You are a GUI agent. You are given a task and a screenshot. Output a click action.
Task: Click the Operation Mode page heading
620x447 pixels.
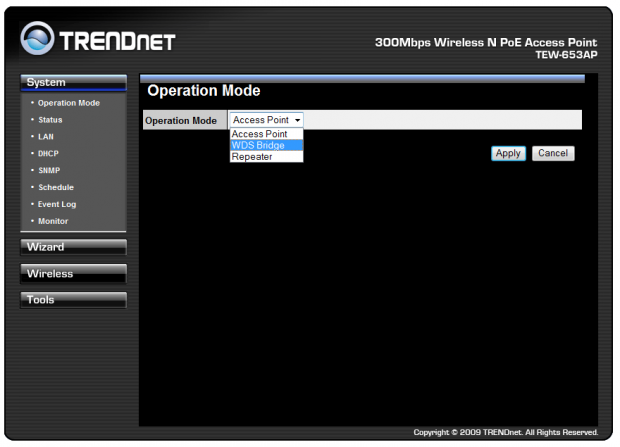pos(204,91)
